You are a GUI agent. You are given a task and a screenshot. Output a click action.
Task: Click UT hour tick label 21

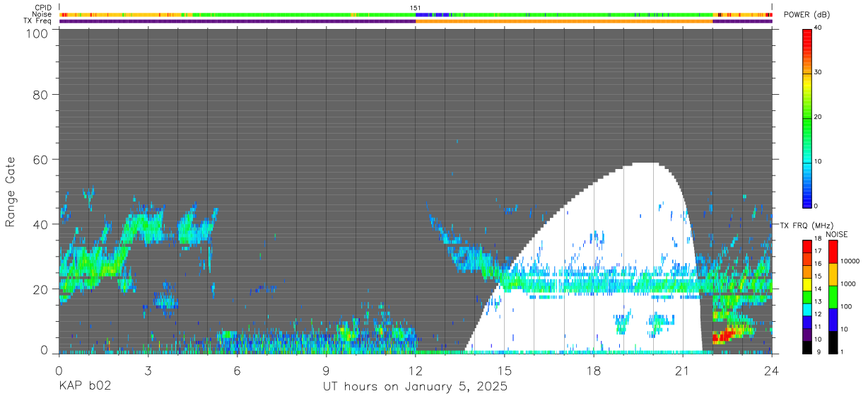(683, 370)
